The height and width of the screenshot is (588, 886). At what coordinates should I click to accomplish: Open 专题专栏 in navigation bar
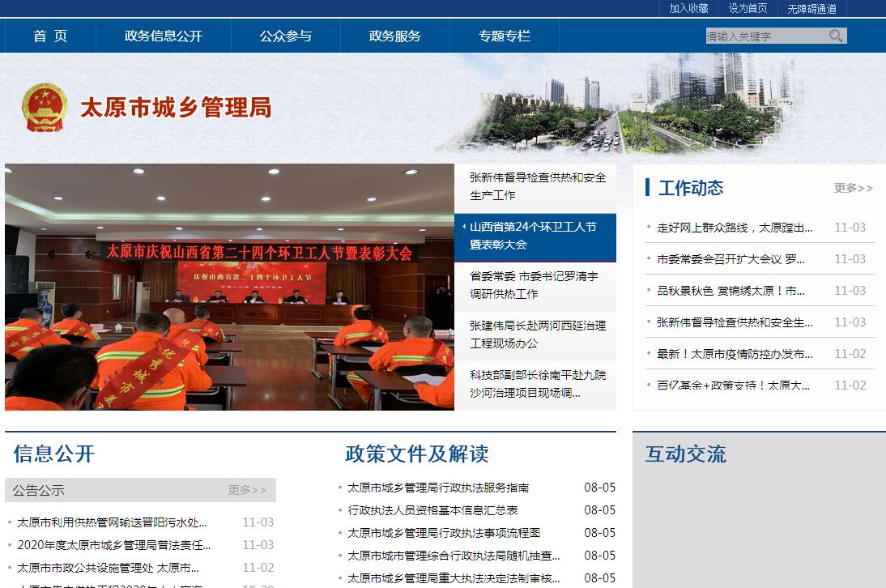pyautogui.click(x=504, y=36)
